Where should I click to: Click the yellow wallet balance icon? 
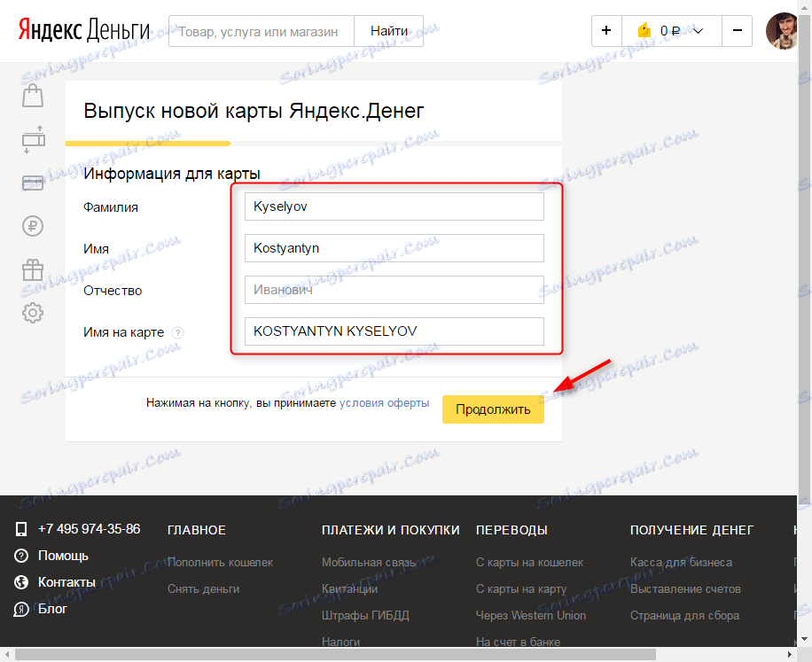(x=644, y=30)
